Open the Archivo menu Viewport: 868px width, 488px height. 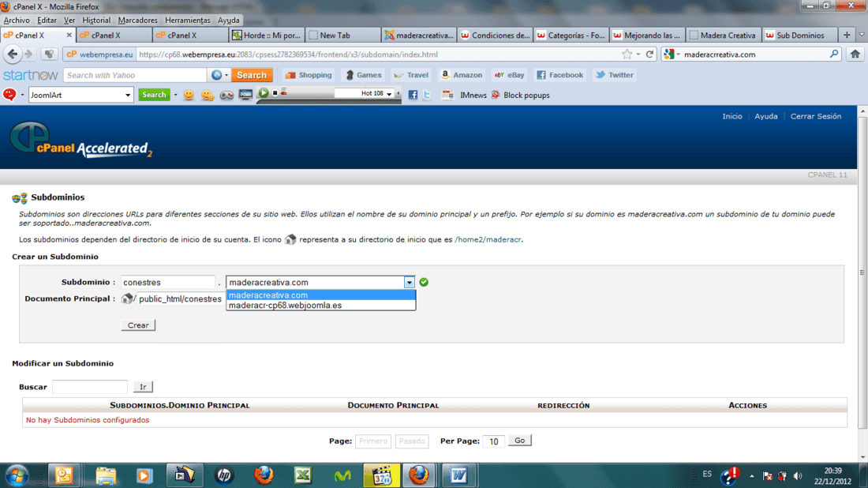[17, 20]
